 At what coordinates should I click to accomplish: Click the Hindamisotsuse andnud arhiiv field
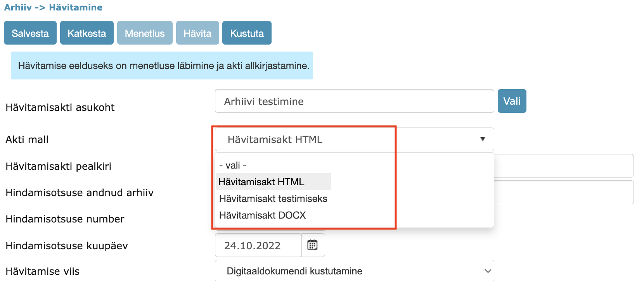[563, 192]
